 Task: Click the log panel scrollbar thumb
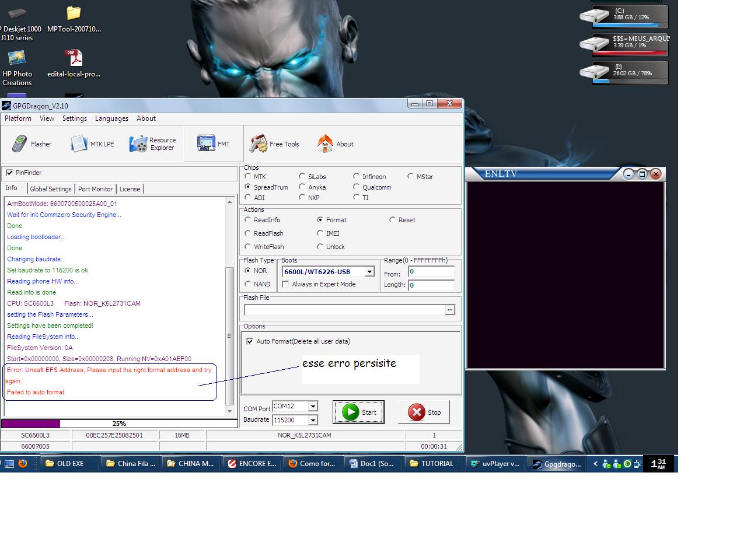(229, 336)
